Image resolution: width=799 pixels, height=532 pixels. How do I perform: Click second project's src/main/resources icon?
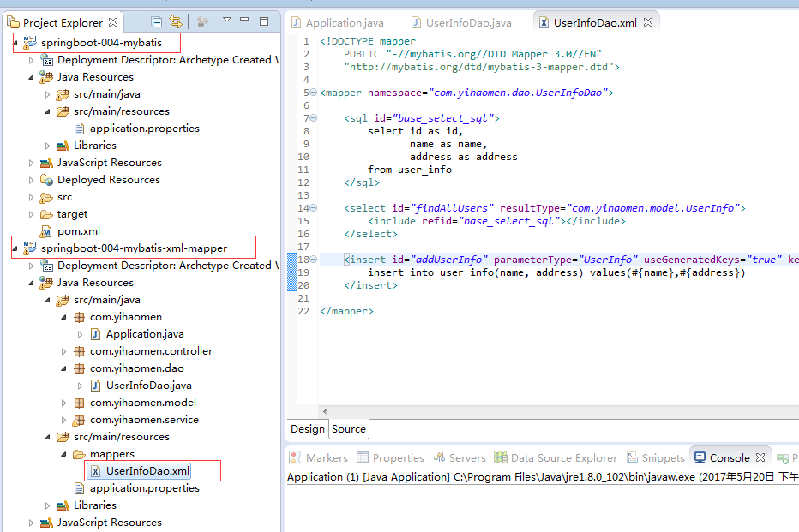(x=63, y=437)
